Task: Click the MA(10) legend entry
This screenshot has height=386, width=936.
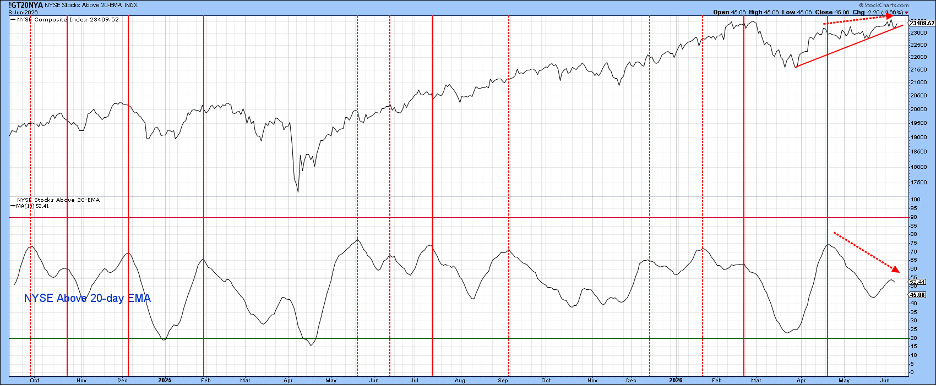Action: coord(30,206)
